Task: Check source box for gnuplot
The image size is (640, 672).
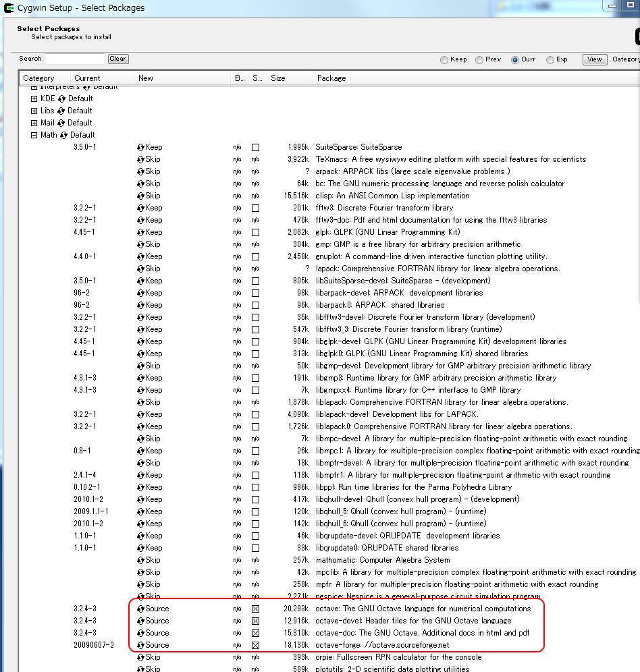Action: (256, 256)
